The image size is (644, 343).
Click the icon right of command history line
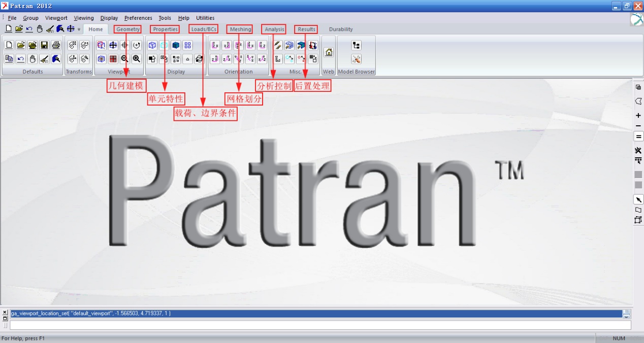click(627, 314)
